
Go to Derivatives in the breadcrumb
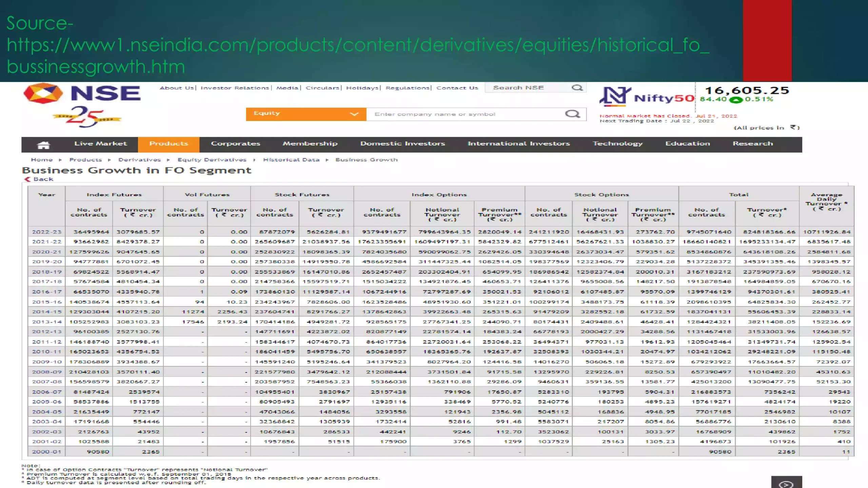click(139, 160)
